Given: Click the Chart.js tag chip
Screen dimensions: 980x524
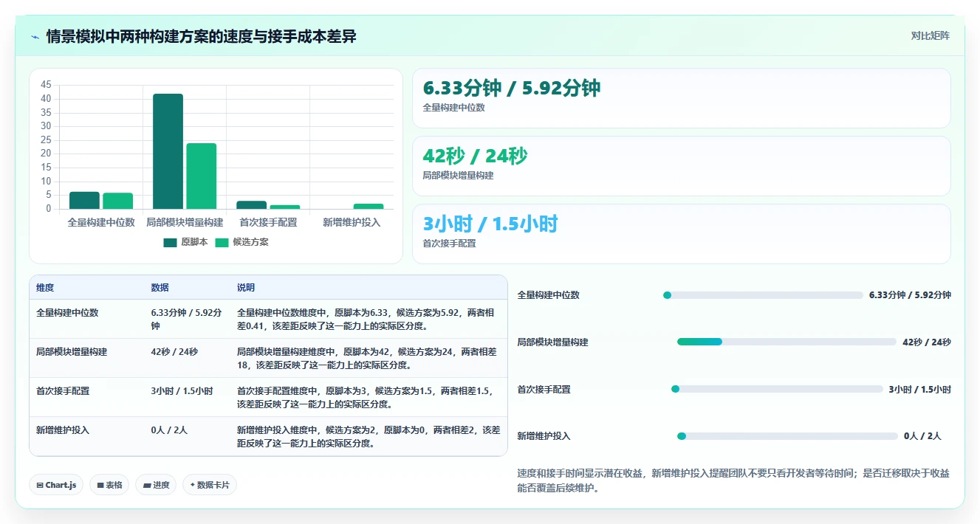Looking at the screenshot, I should [57, 485].
